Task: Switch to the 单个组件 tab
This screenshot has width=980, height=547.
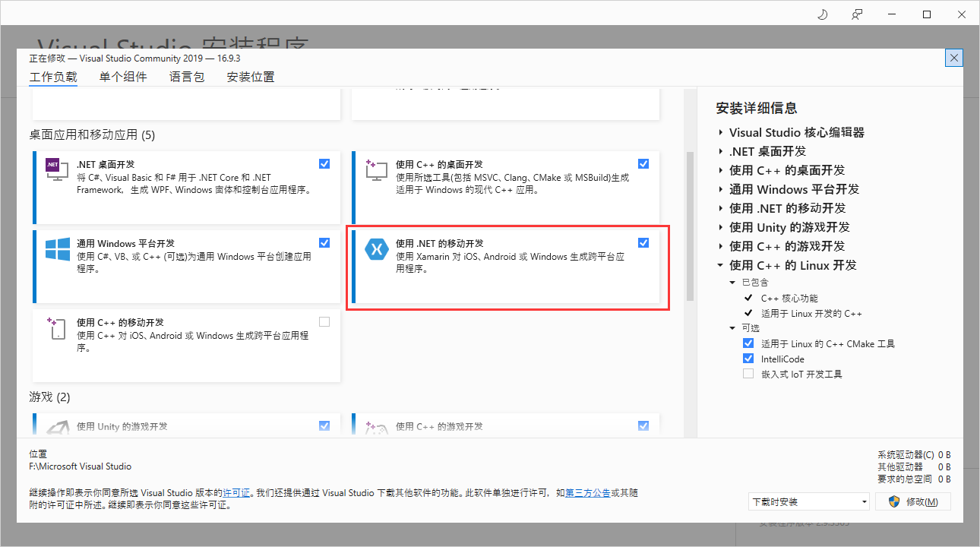Action: [x=123, y=77]
